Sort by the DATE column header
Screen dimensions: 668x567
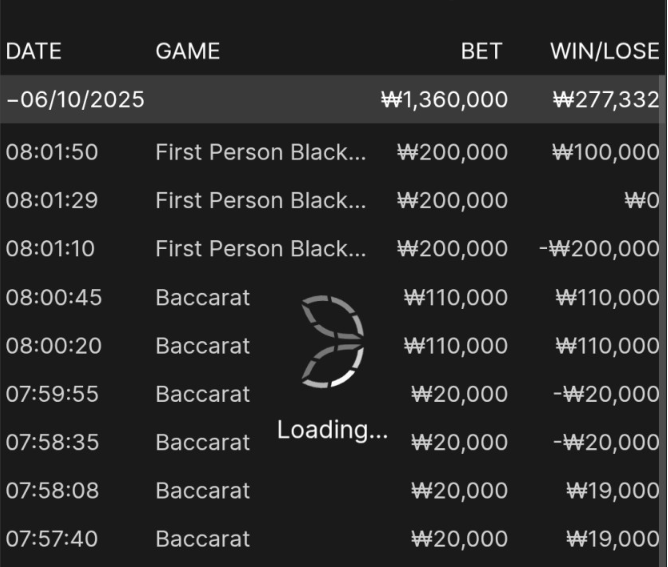(34, 51)
